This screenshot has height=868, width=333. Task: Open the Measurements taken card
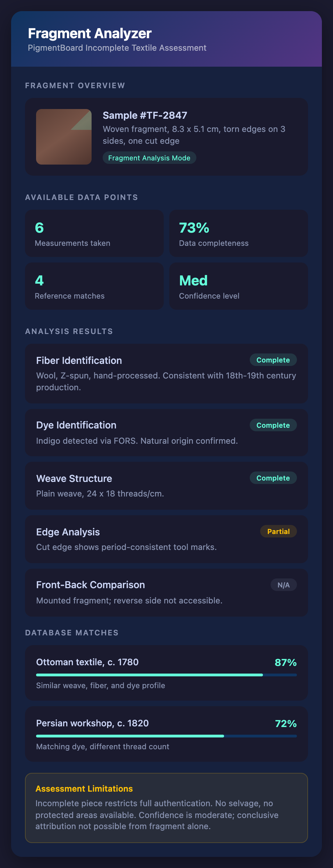click(x=94, y=233)
